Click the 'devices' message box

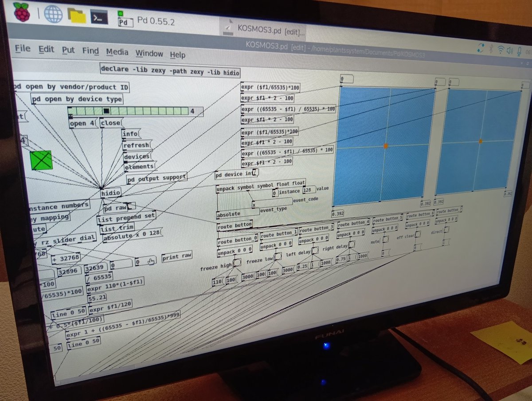coord(137,156)
